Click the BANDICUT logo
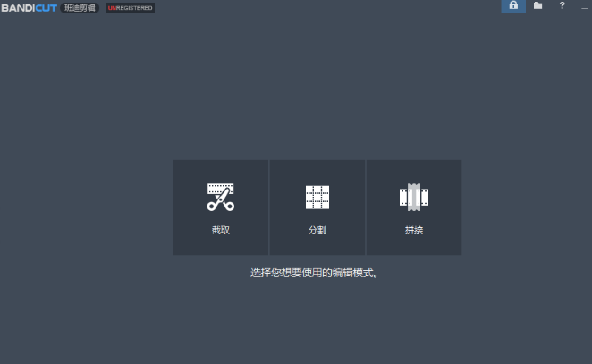Image resolution: width=592 pixels, height=364 pixels. coord(30,8)
